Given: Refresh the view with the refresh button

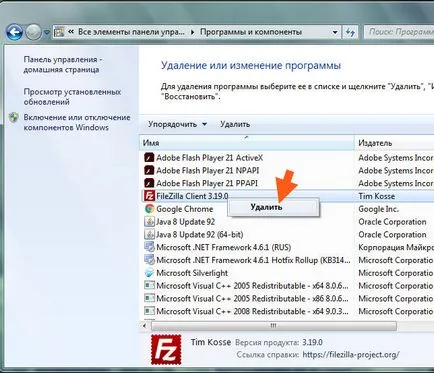Looking at the screenshot, I should (350, 32).
